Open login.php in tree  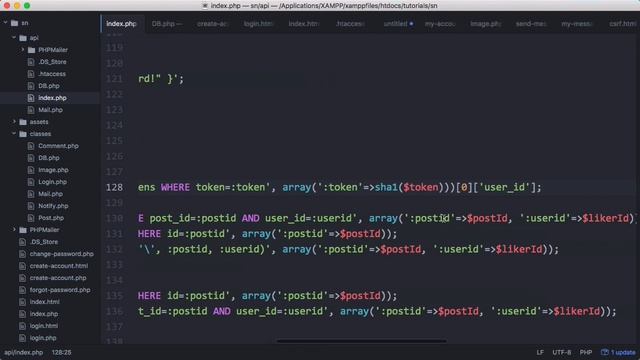coord(43,338)
